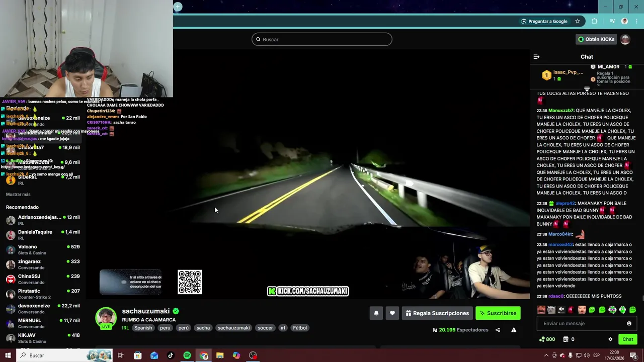
Task: Expand recommended list with Mostrar más
Action: (x=18, y=195)
